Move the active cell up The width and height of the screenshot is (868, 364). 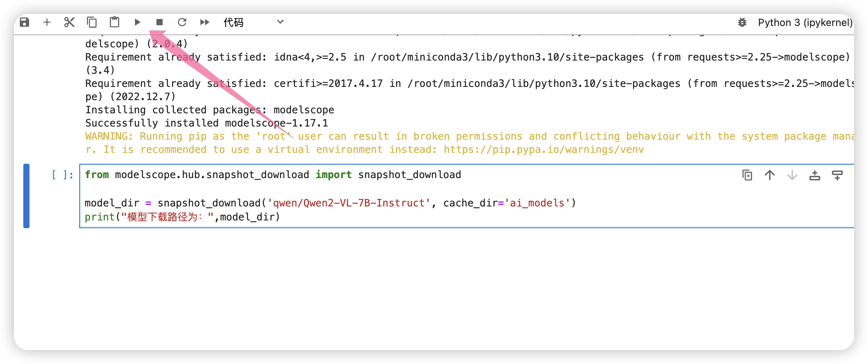(770, 175)
